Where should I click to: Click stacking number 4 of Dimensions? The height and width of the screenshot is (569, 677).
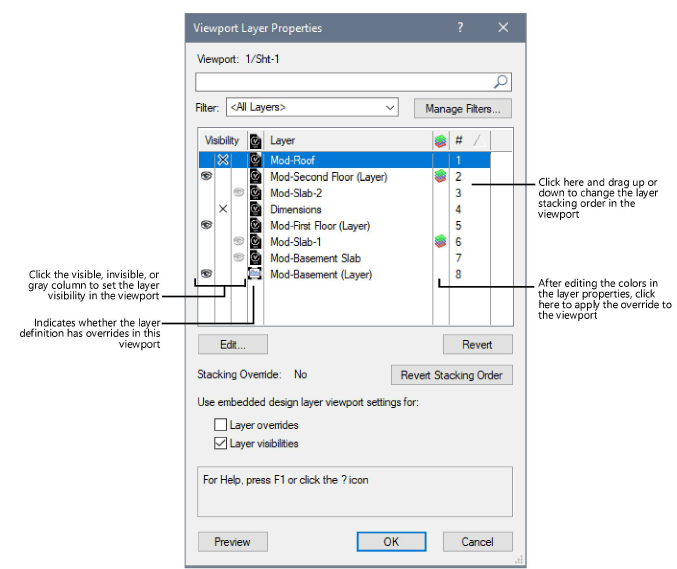458,209
